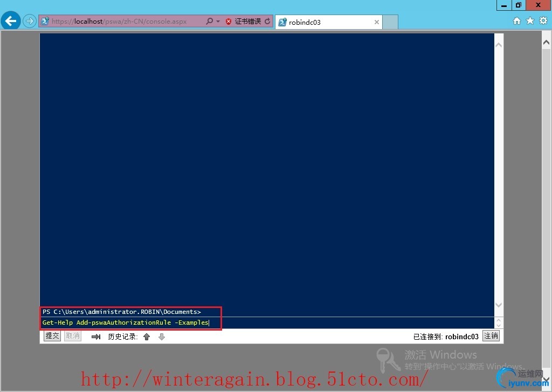Viewport: 552px width, 392px height.
Task: Go back with the browser back arrow
Action: click(11, 21)
